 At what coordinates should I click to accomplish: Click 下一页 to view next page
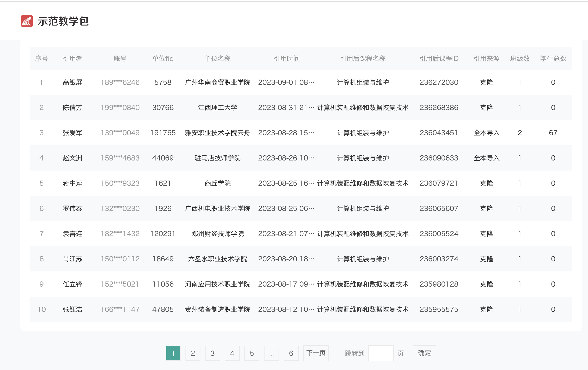316,353
